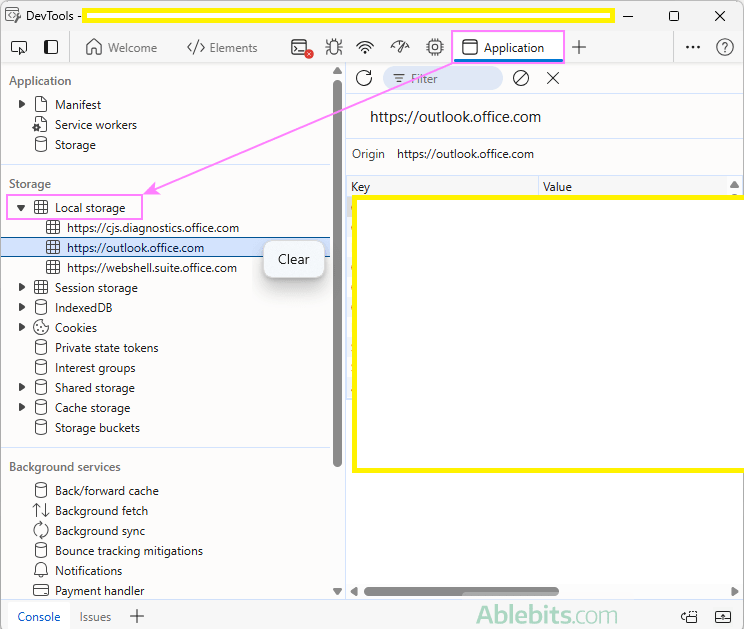
Task: Add a drawer tool with plus icon
Action: tap(137, 616)
